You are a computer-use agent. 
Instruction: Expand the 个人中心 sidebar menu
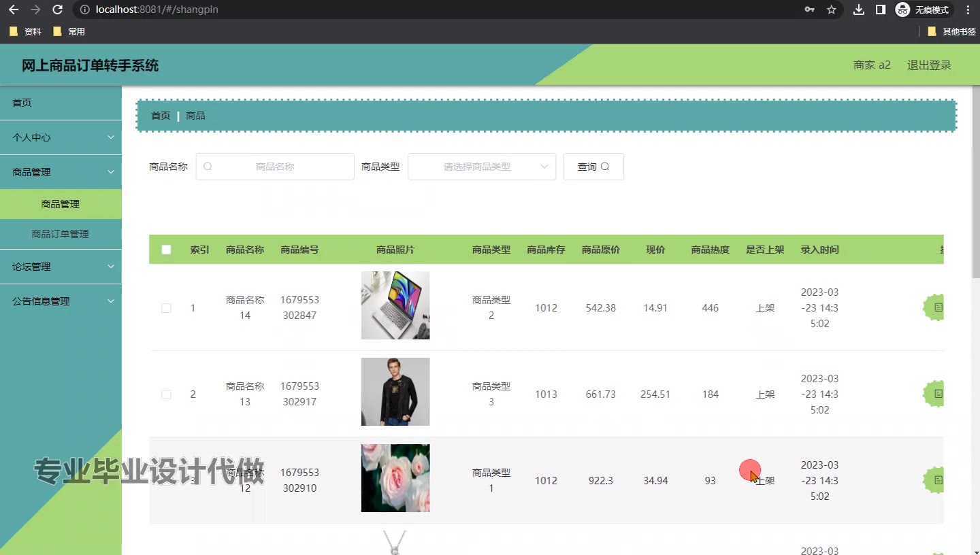61,137
